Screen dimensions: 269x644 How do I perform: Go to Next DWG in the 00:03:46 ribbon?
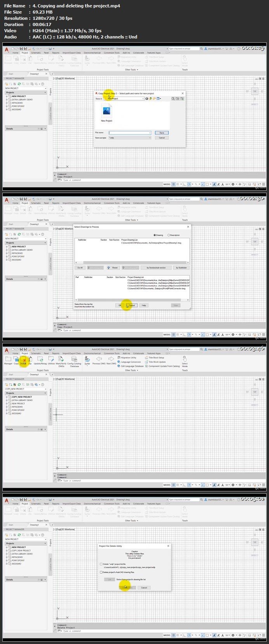pyautogui.click(x=111, y=360)
